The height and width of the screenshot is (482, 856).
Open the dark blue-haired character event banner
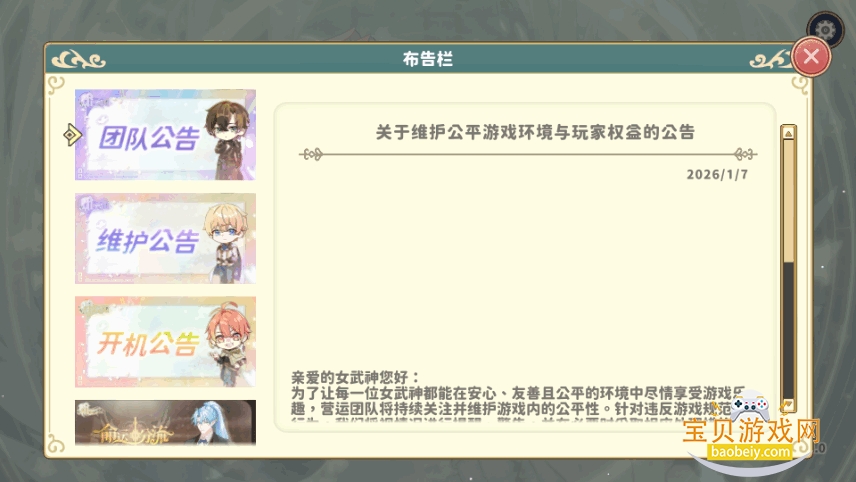[165, 423]
